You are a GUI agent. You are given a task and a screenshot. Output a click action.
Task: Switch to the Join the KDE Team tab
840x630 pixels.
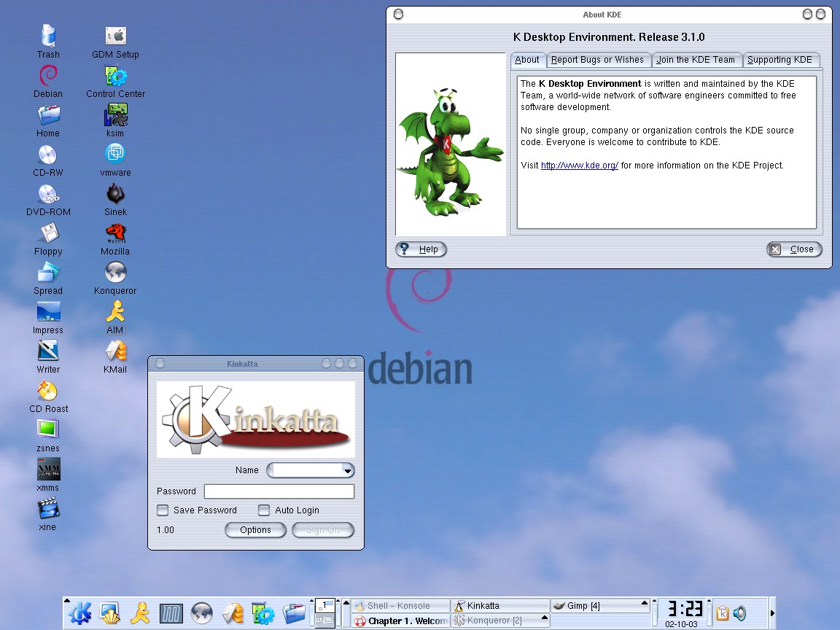pyautogui.click(x=696, y=60)
